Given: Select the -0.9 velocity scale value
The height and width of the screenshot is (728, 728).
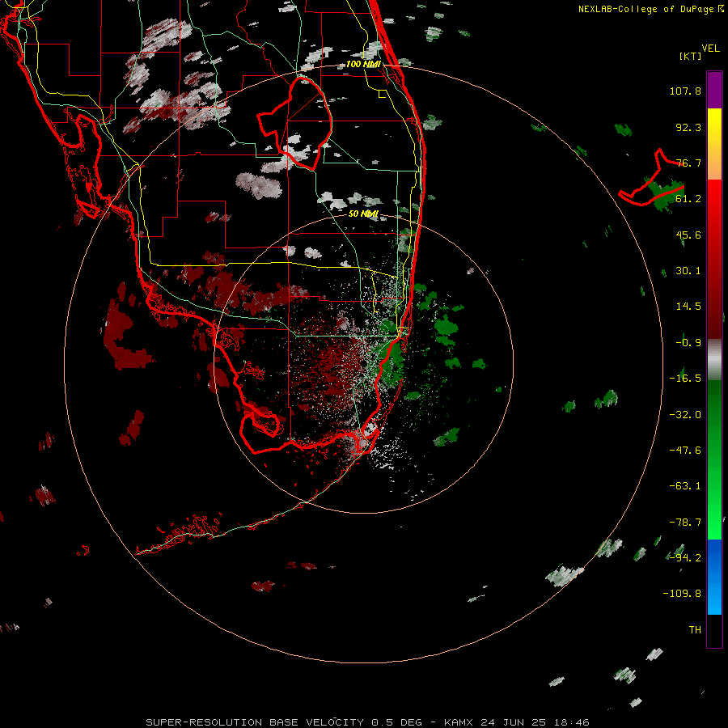Looking at the screenshot, I should (x=688, y=343).
